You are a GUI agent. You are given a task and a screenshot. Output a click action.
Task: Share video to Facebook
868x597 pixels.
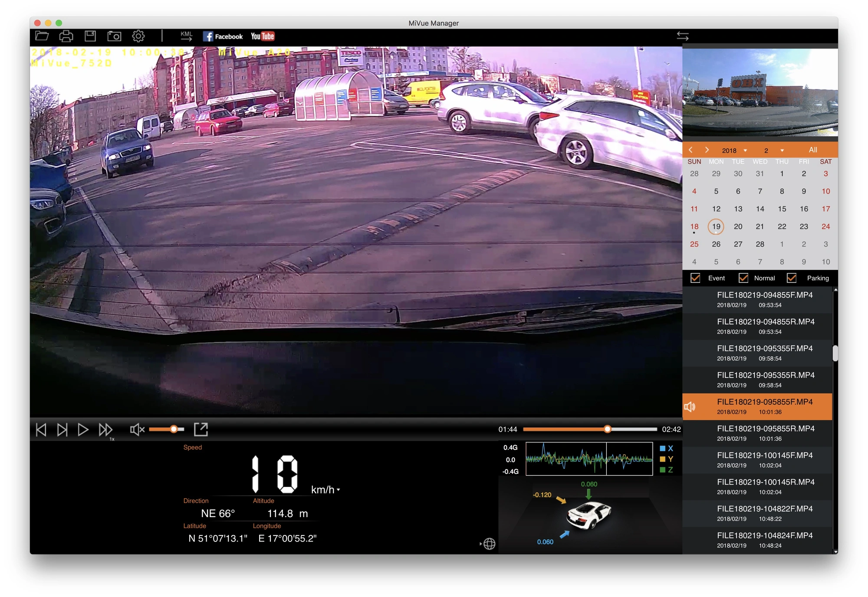(223, 36)
